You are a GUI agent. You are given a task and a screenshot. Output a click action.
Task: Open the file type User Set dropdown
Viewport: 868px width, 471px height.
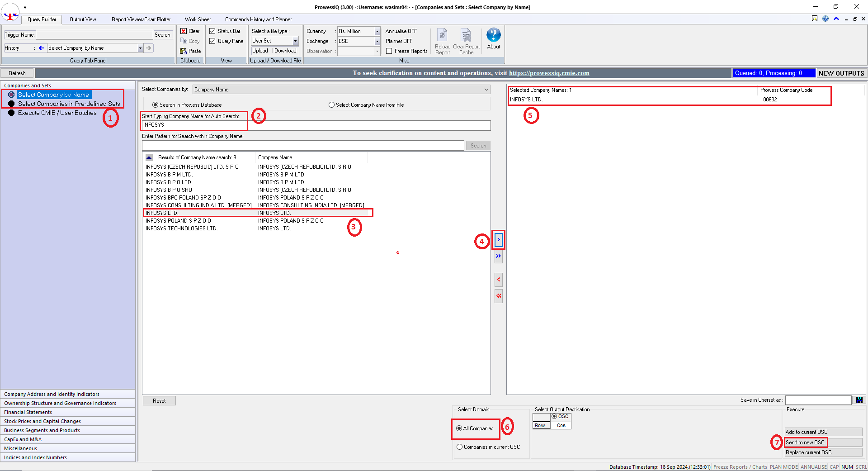pyautogui.click(x=296, y=41)
